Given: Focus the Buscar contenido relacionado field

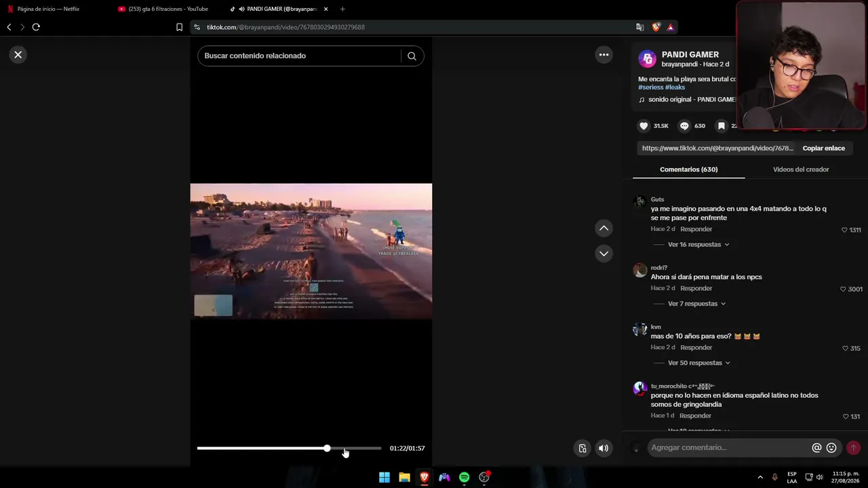Looking at the screenshot, I should pyautogui.click(x=298, y=56).
